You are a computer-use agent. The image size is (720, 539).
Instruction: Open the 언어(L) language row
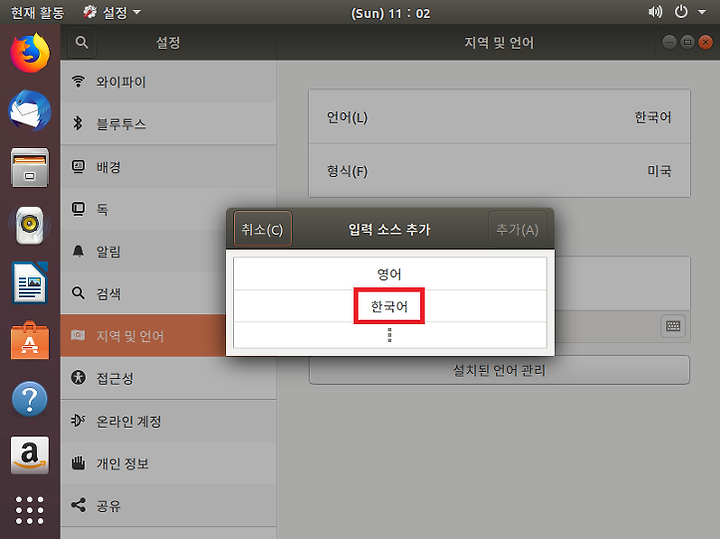[499, 117]
